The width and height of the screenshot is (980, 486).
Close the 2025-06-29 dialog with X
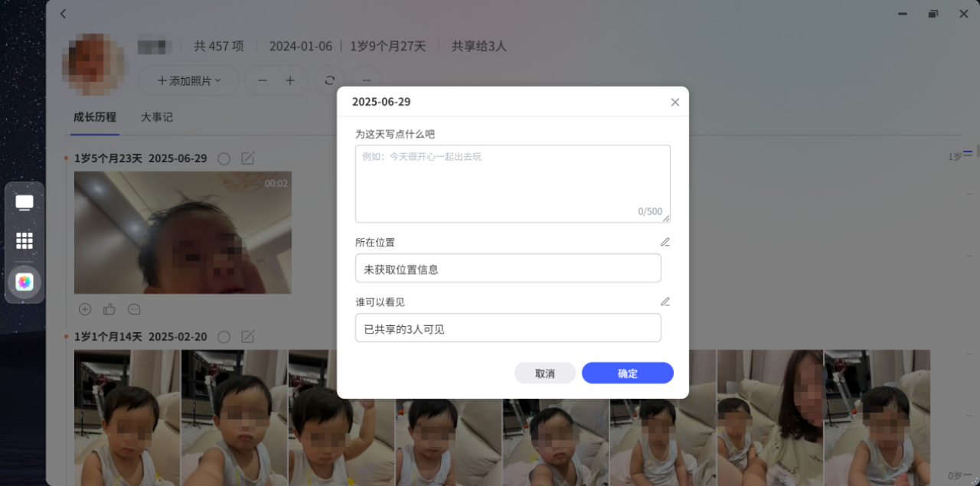pos(675,102)
